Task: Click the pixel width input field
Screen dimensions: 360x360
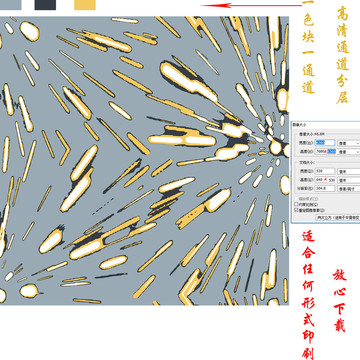Action: coord(325,143)
